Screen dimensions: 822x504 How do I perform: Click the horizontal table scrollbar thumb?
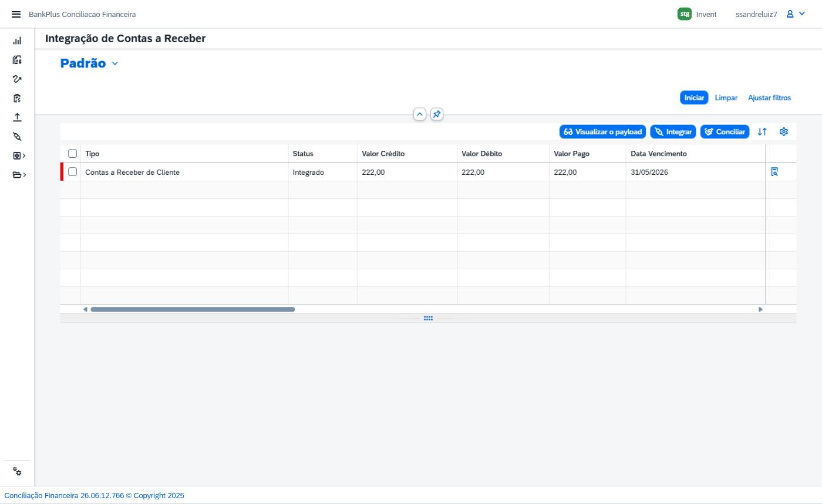coord(193,309)
